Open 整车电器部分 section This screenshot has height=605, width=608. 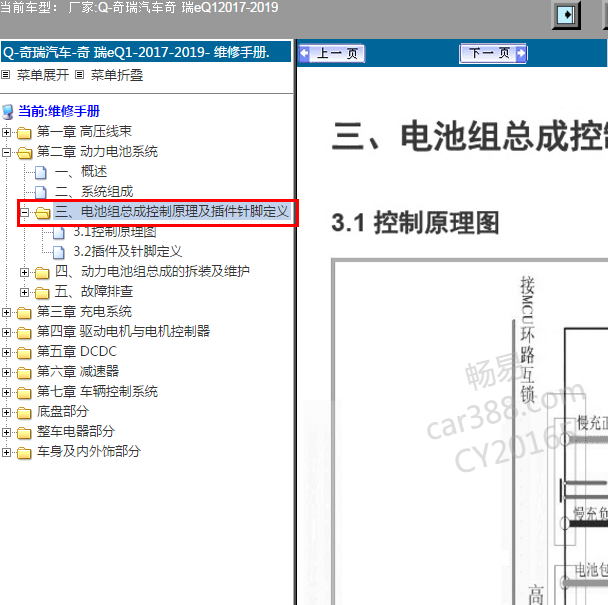76,431
